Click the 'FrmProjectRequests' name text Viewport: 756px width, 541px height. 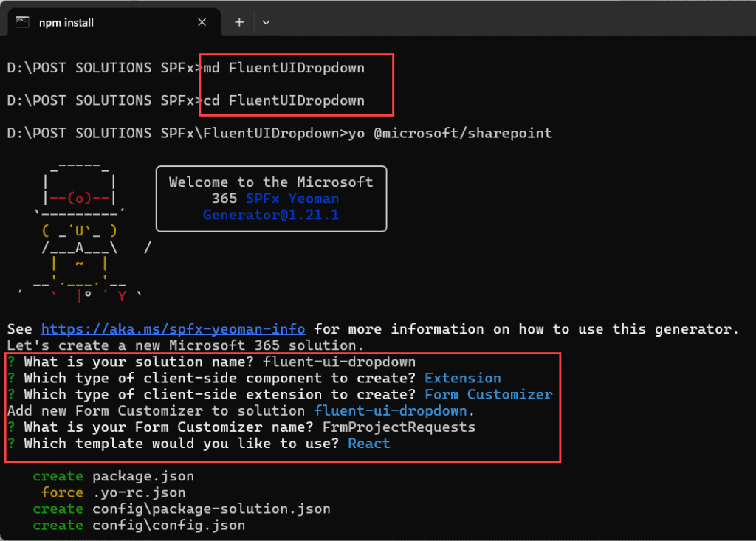pos(399,427)
